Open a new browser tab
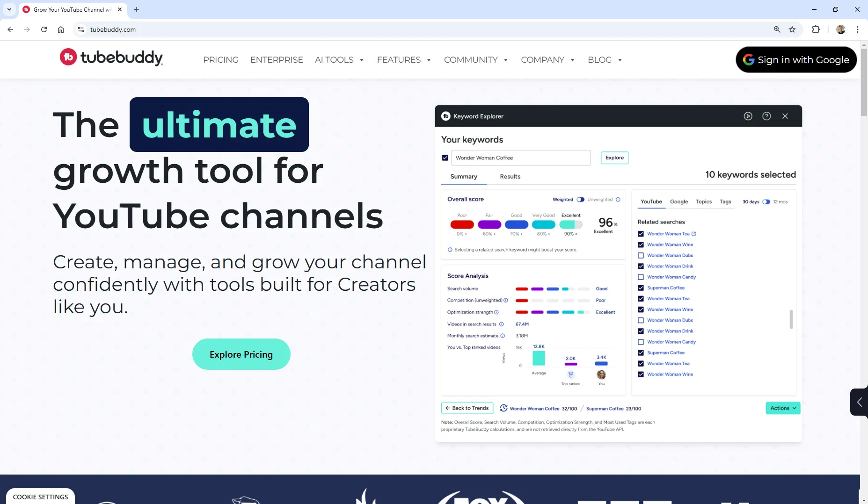The image size is (868, 504). coord(137,9)
